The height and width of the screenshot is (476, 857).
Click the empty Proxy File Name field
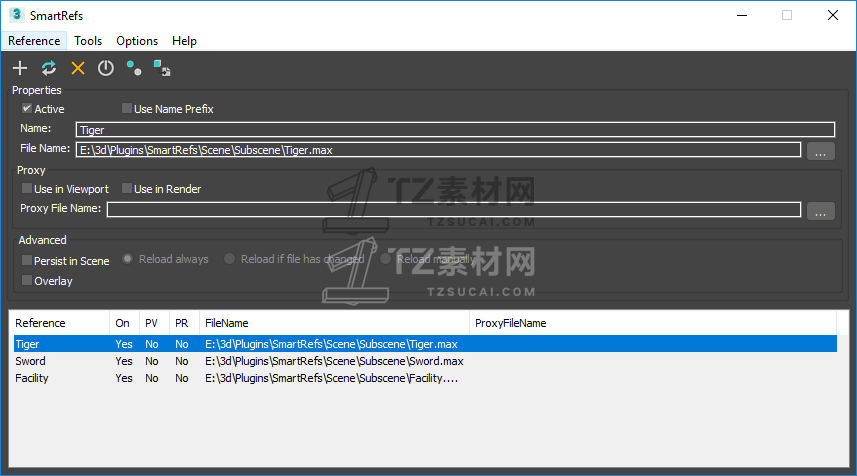454,209
